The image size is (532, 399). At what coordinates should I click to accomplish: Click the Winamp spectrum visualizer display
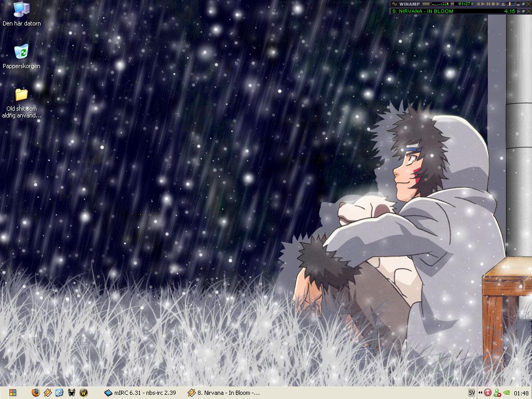[440, 4]
